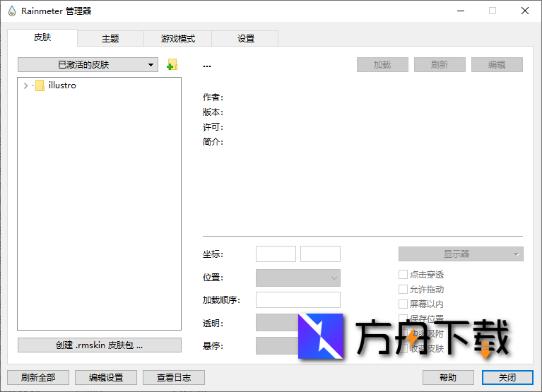The image size is (542, 392).
Task: Click the 关闭 button
Action: [507, 377]
